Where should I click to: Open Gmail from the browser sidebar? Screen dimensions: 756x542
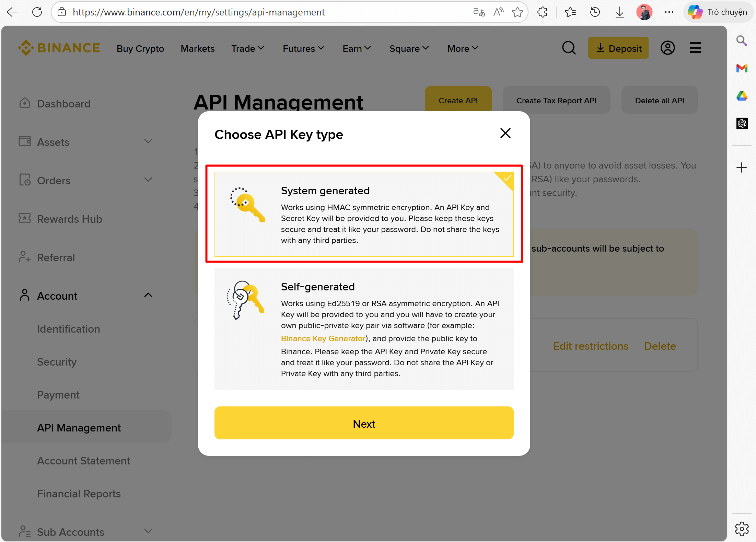[742, 68]
